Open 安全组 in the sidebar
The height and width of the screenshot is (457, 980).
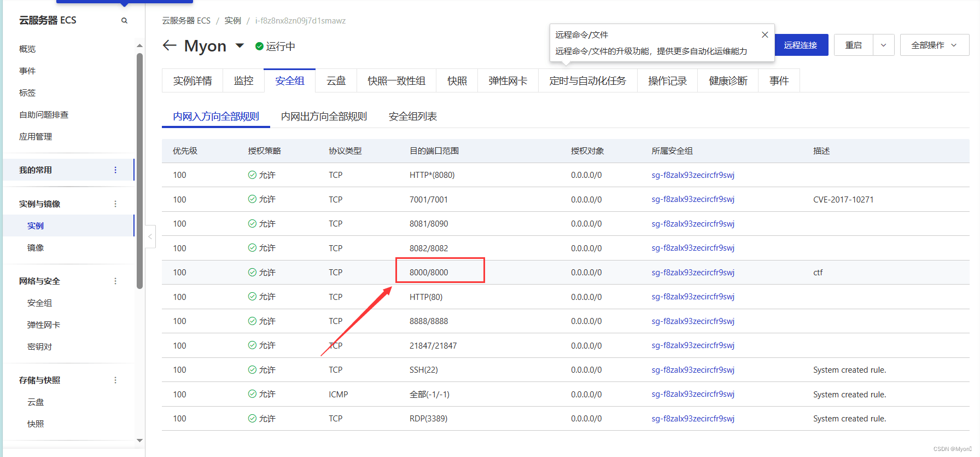click(39, 303)
